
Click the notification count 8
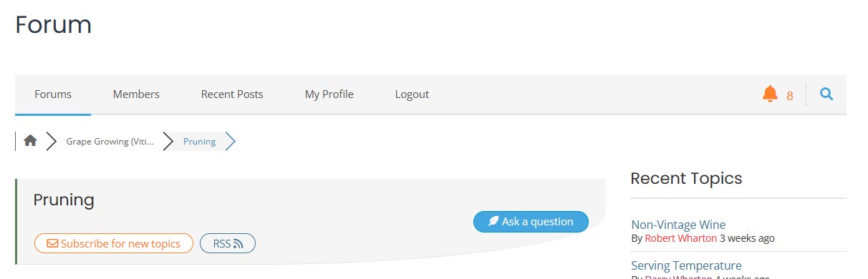(x=790, y=95)
